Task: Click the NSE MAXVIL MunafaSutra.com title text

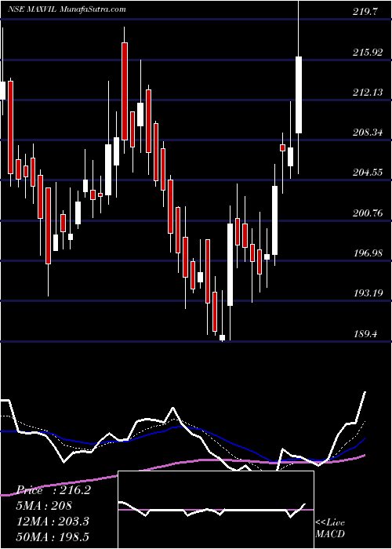Action: point(67,9)
